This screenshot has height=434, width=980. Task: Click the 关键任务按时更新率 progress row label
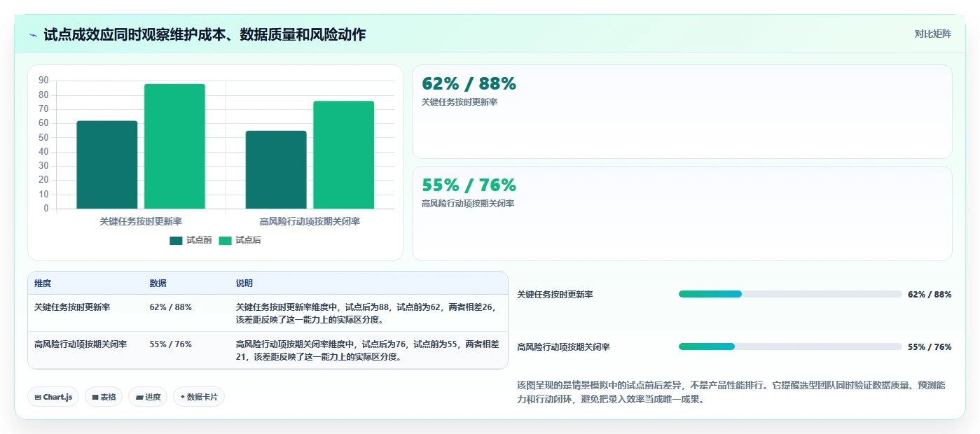click(555, 295)
